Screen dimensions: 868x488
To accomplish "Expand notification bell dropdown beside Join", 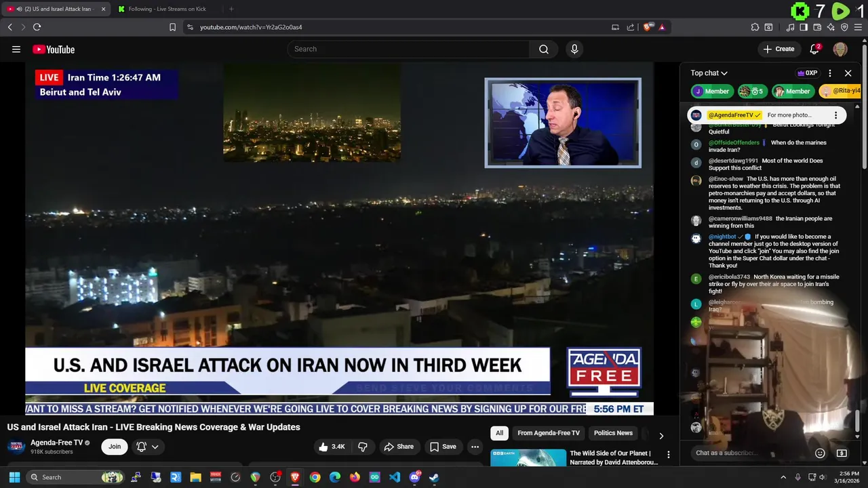I will [x=148, y=447].
